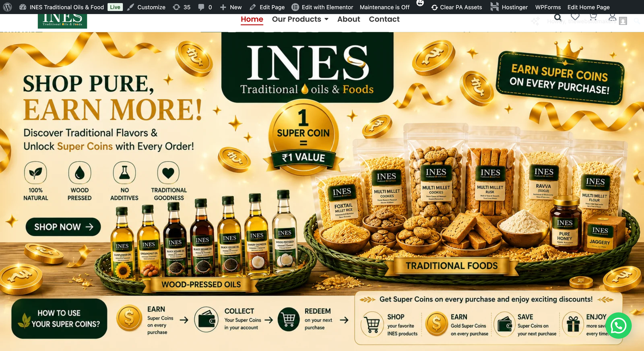Click the Wood Pressed droplet icon

coord(80,173)
